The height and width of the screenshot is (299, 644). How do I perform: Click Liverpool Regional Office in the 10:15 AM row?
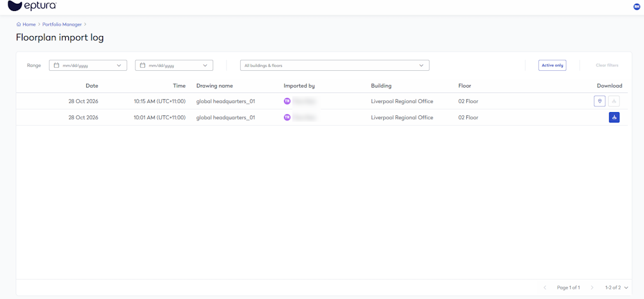pyautogui.click(x=402, y=101)
